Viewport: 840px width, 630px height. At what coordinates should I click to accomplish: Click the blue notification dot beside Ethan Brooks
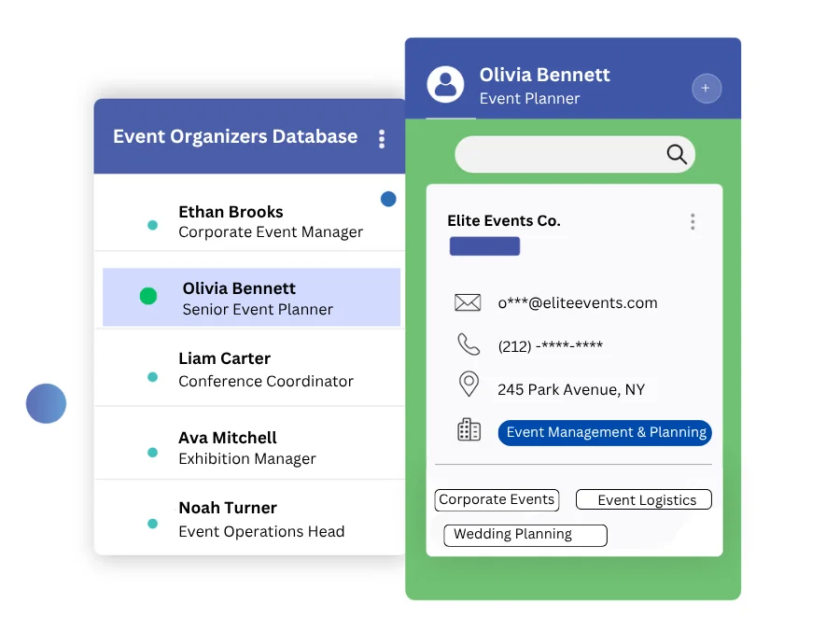coord(388,200)
